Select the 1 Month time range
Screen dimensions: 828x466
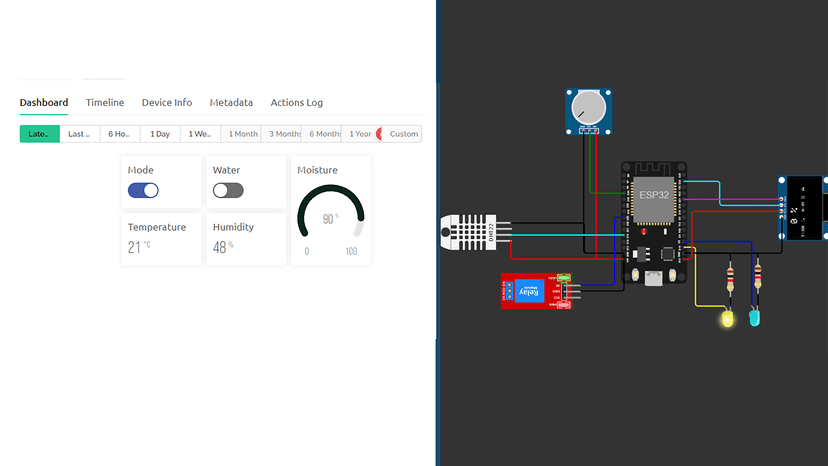pyautogui.click(x=243, y=134)
